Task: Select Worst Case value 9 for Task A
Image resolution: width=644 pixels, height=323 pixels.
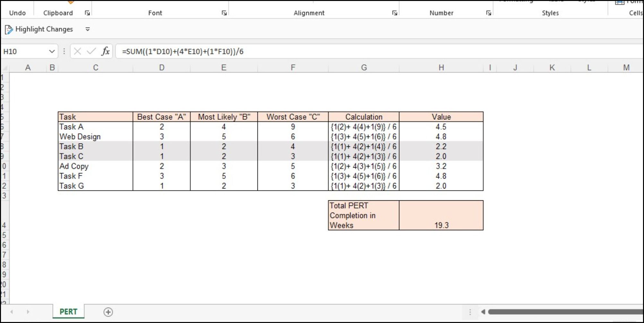Action: point(293,127)
